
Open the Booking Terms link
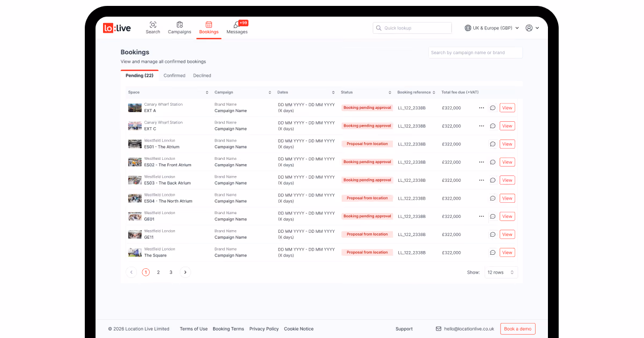[x=228, y=329]
